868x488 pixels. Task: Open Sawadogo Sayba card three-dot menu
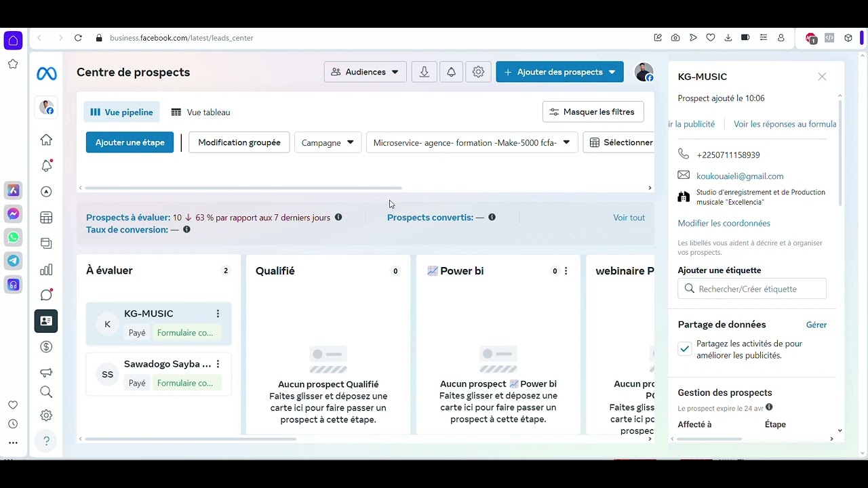point(218,364)
